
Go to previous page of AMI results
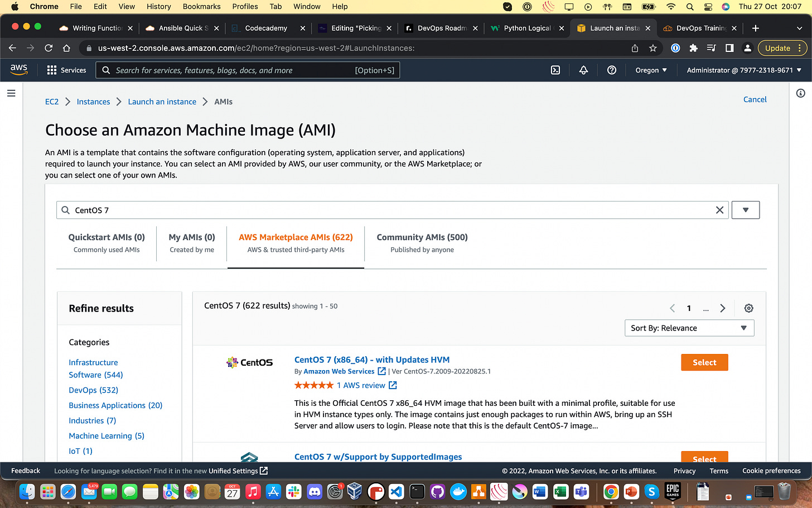tap(673, 308)
